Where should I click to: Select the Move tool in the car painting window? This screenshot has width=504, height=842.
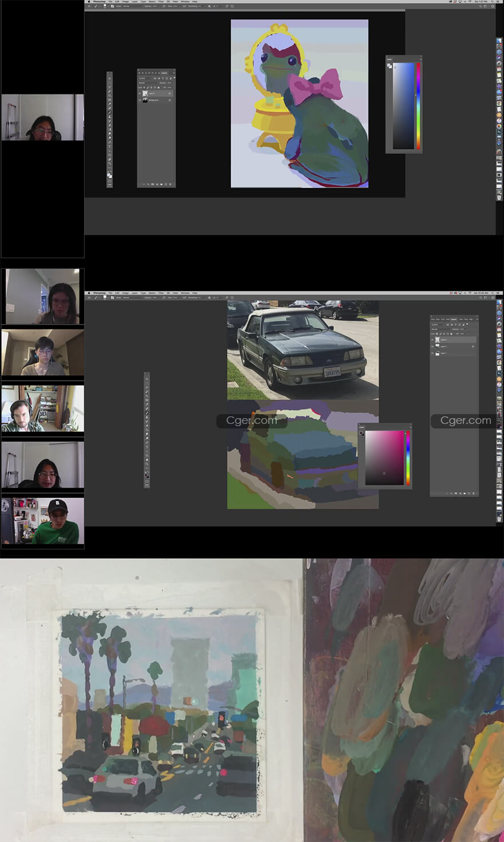147,379
